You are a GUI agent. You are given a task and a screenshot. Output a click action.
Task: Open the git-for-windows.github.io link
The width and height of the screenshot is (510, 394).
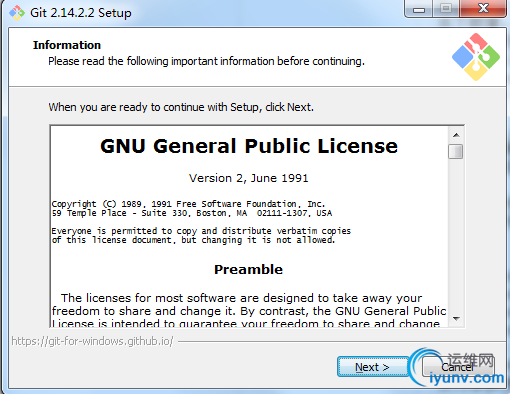[x=92, y=341]
